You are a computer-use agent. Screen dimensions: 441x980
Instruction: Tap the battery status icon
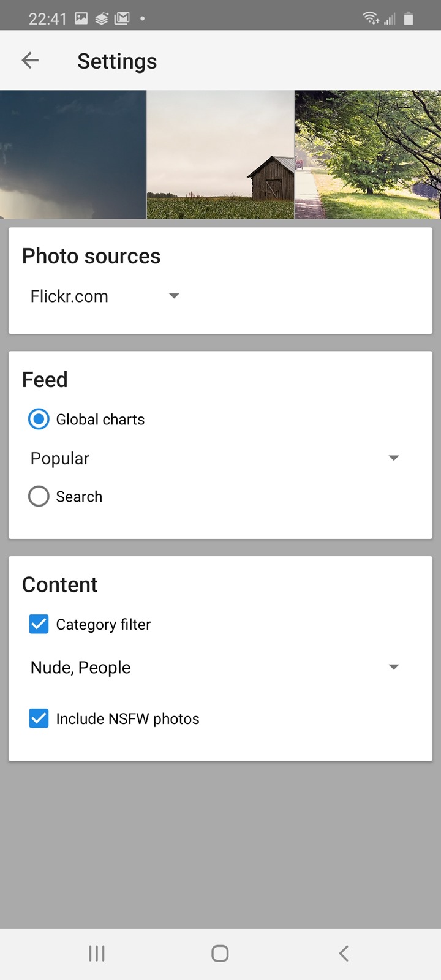[409, 18]
